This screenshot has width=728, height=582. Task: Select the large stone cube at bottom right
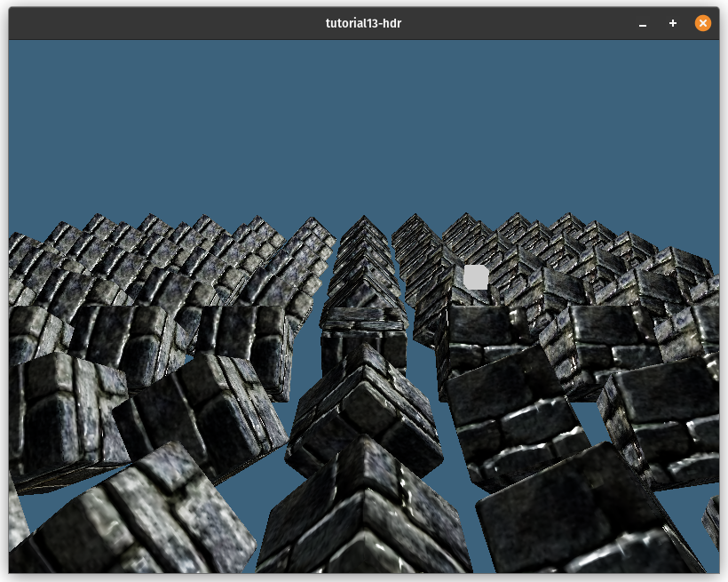(577, 515)
